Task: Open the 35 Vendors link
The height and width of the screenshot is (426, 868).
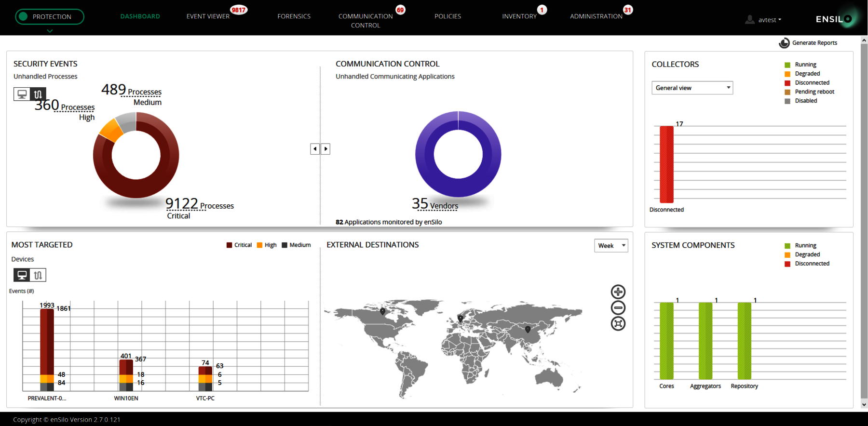Action: (435, 205)
